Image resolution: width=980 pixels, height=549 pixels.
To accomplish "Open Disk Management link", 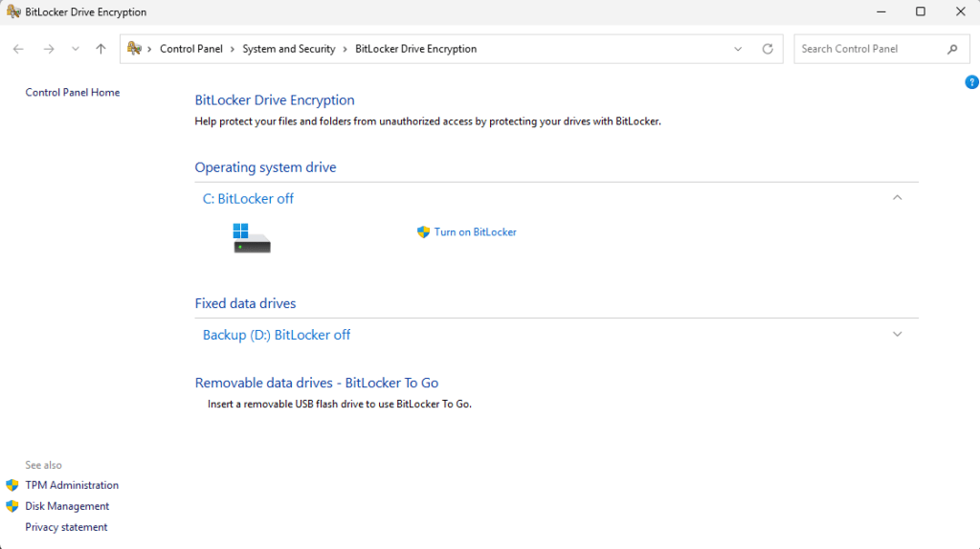I will (x=67, y=506).
